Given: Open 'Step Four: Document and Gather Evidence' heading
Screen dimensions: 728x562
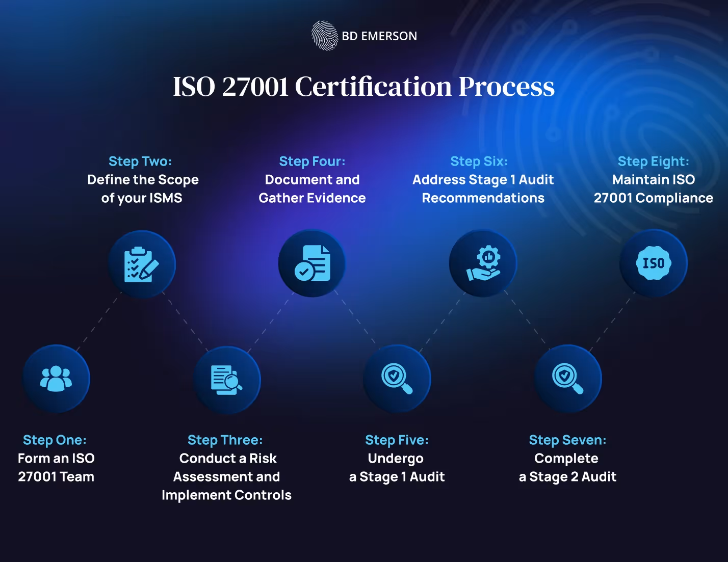Looking at the screenshot, I should pos(313,179).
